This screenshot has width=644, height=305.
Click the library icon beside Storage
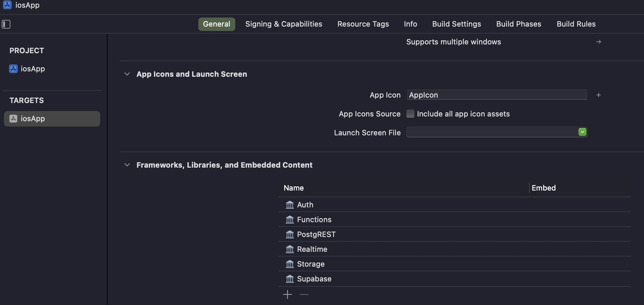(290, 264)
